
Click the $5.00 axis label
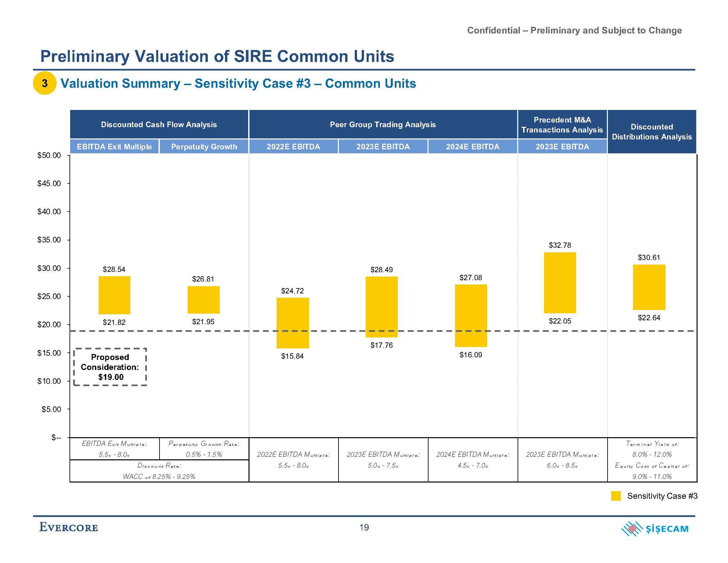click(51, 409)
